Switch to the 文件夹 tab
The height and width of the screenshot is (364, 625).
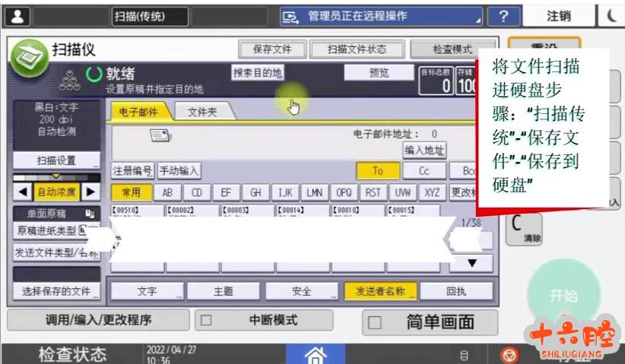201,112
